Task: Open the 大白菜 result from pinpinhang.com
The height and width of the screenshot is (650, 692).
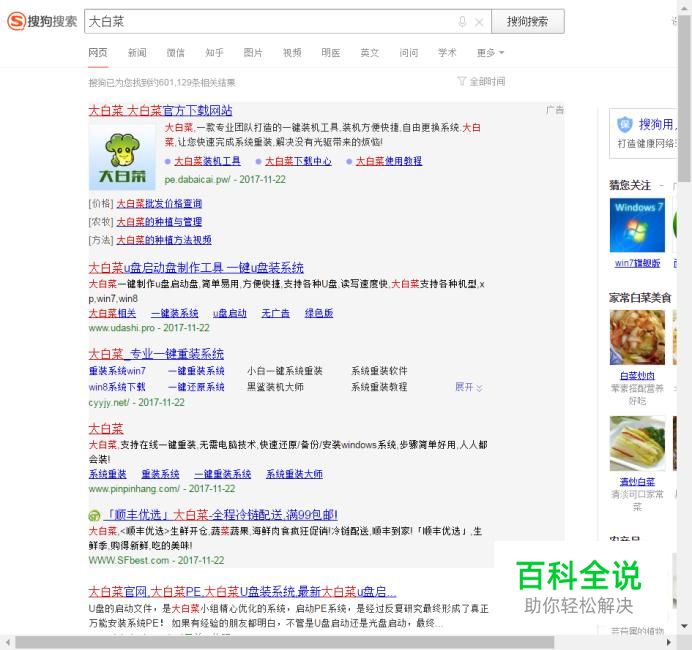Action: [x=106, y=428]
